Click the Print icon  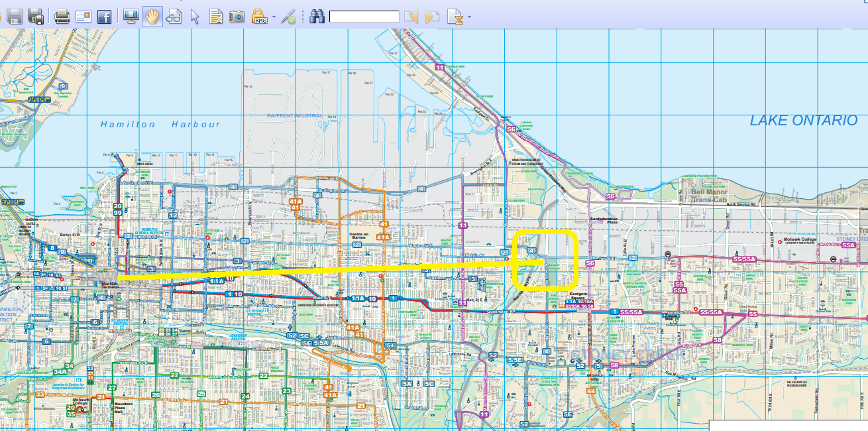tap(62, 17)
